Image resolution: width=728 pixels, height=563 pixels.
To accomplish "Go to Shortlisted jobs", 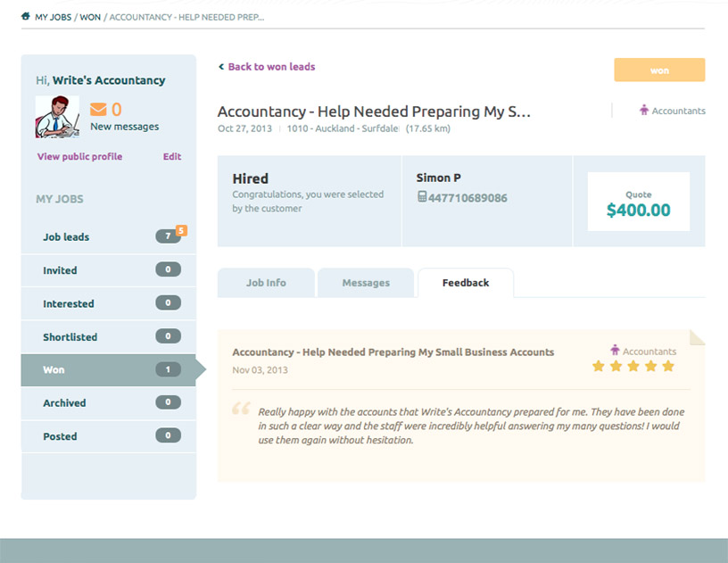I will coord(70,337).
